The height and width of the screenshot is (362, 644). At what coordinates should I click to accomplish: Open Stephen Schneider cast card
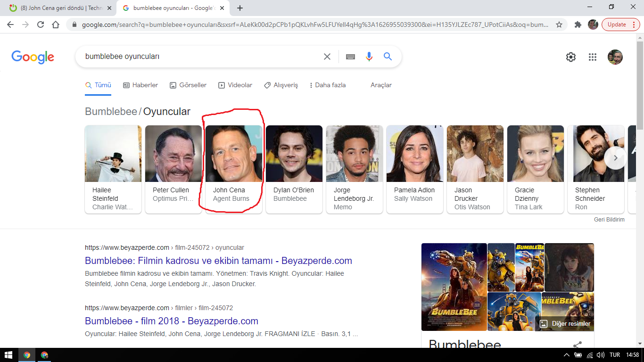(x=596, y=169)
